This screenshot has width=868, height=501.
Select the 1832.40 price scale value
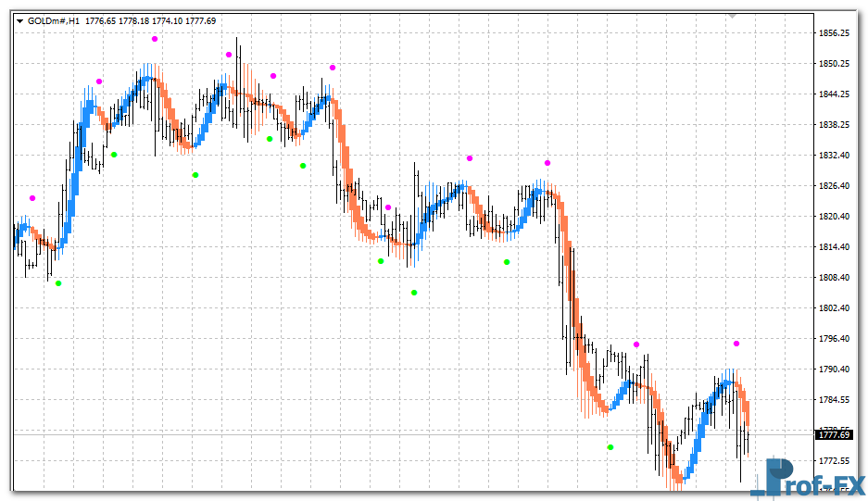click(835, 156)
